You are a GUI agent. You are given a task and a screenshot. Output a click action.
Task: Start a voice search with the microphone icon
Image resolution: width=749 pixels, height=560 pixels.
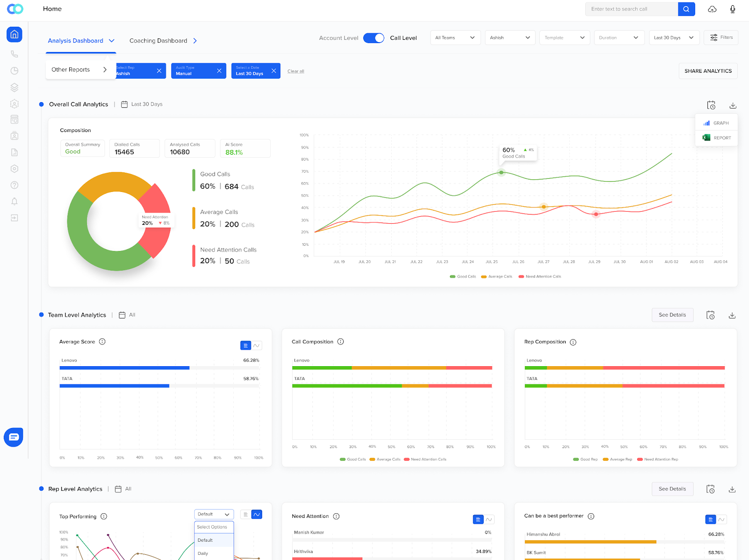pos(732,9)
